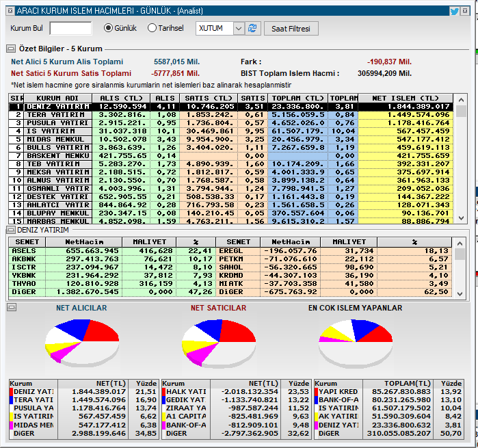Select the AHLATCI YATIR row

[230, 205]
